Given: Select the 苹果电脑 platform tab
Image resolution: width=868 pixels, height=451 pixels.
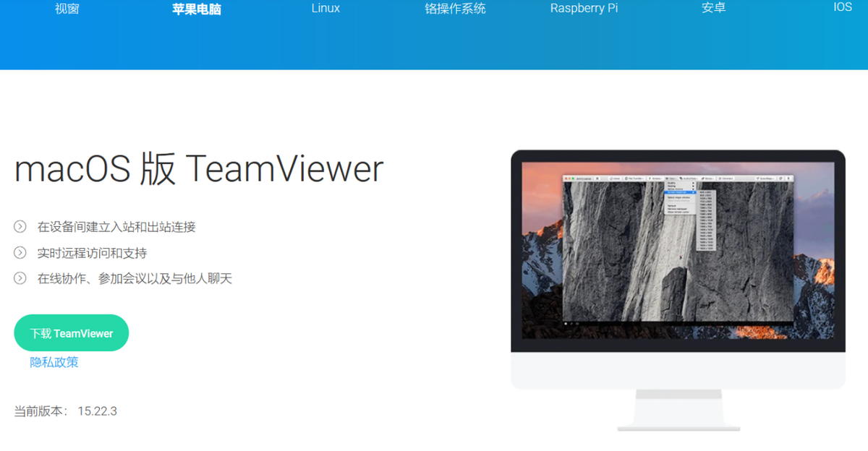Looking at the screenshot, I should click(197, 9).
